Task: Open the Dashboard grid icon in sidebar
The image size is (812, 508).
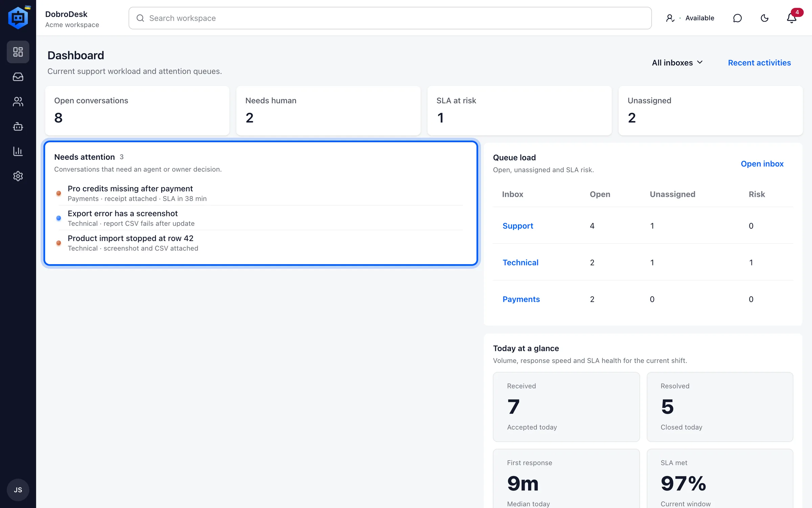Action: 18,52
